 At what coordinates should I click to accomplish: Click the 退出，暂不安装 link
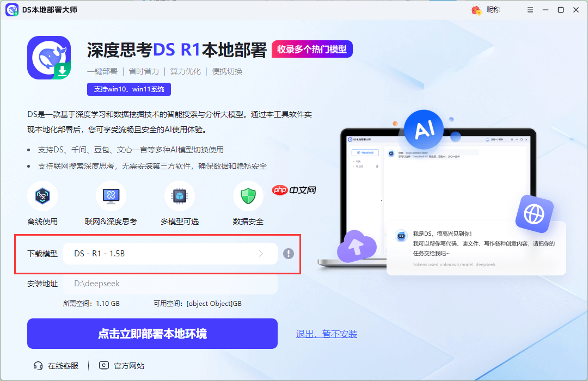(327, 334)
